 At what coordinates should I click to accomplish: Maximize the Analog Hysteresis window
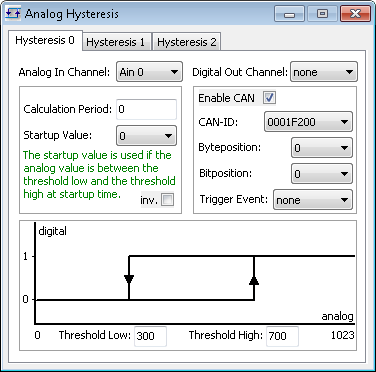[x=322, y=14]
